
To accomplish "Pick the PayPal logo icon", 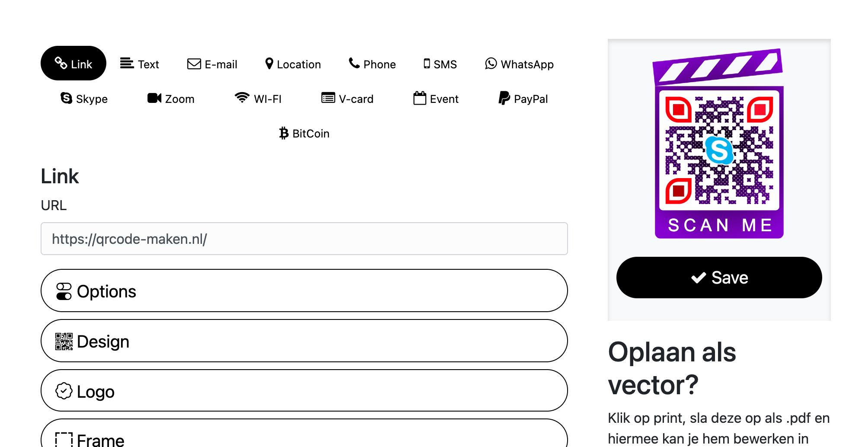I will [504, 98].
